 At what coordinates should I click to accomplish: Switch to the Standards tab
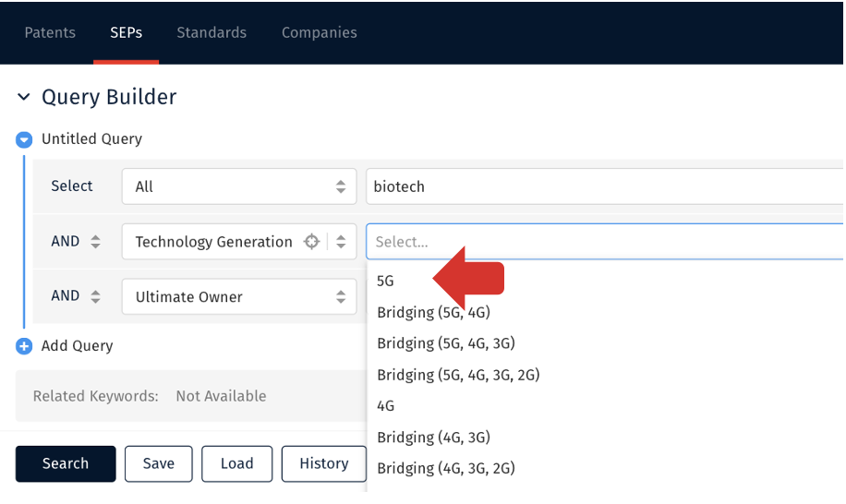coord(211,33)
